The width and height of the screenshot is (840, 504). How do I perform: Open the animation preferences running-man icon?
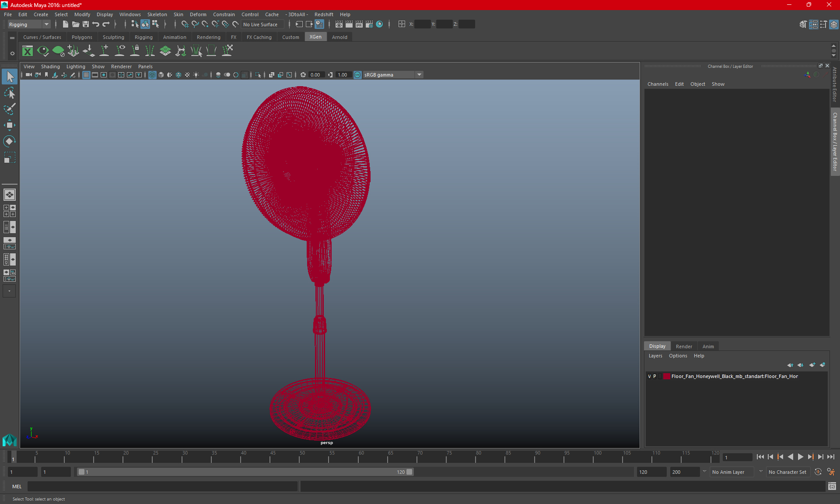click(x=831, y=472)
